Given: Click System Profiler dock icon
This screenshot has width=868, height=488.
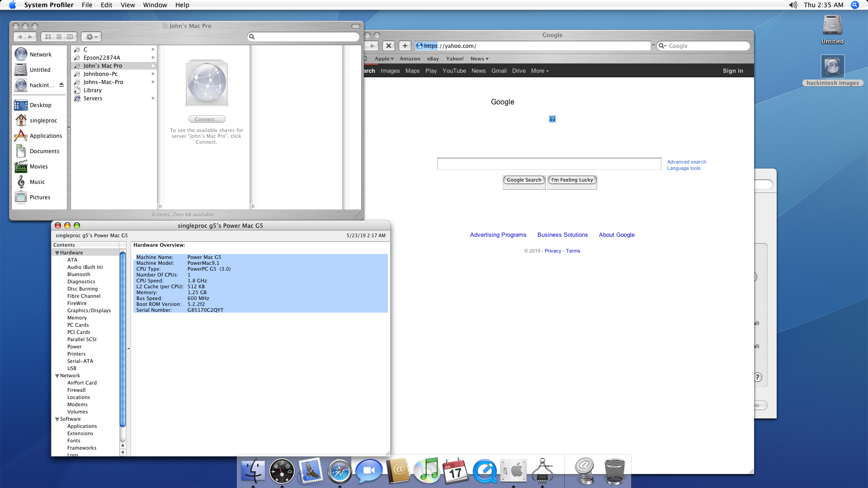Looking at the screenshot, I should click(542, 471).
